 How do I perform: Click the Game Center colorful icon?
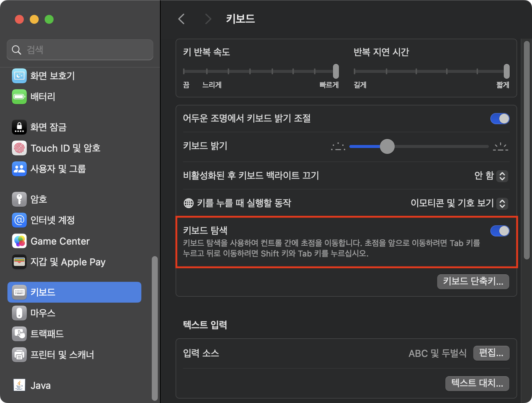[x=19, y=241]
